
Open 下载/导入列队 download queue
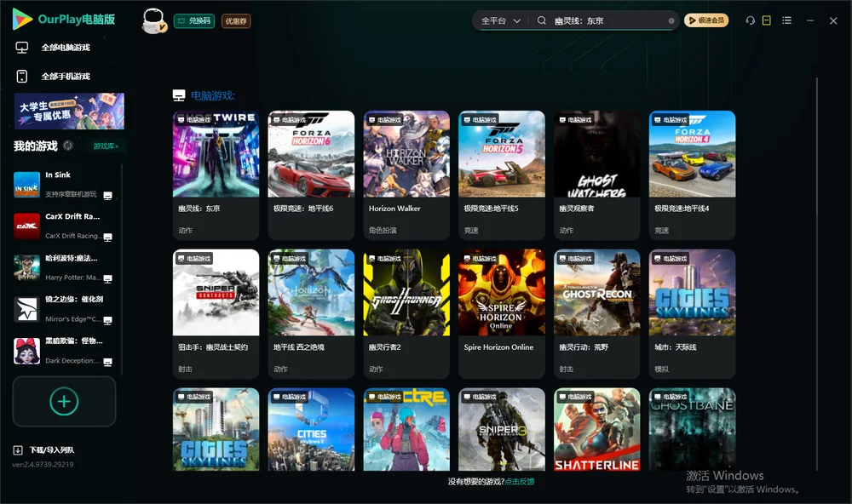52,450
